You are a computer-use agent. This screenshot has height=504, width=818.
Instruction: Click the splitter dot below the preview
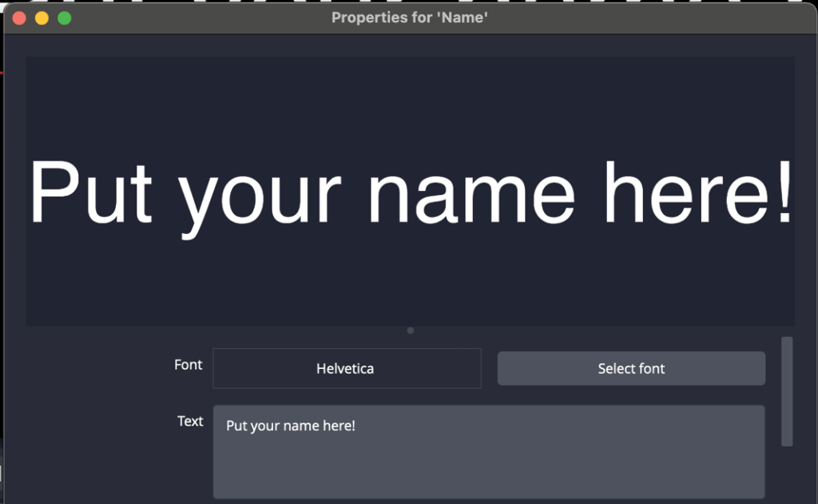(x=411, y=331)
